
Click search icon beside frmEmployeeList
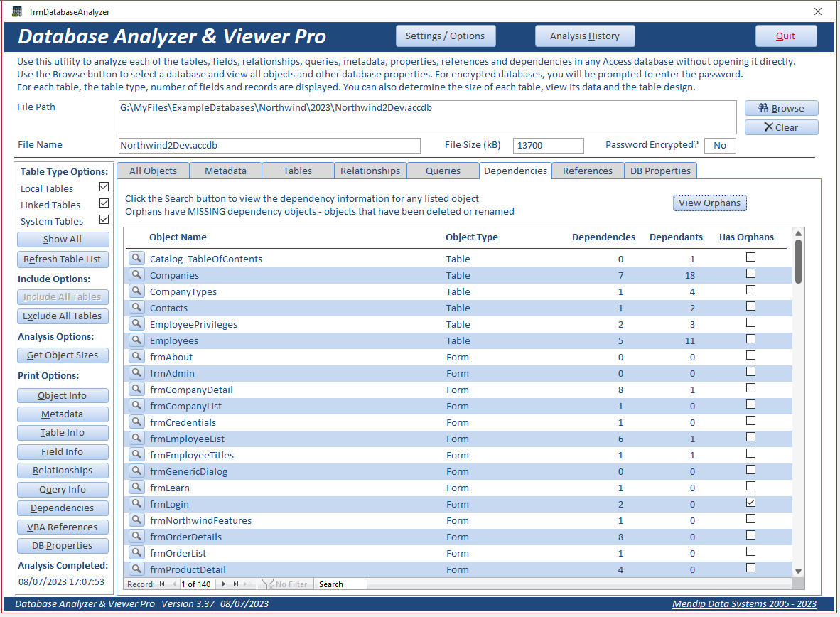(136, 439)
